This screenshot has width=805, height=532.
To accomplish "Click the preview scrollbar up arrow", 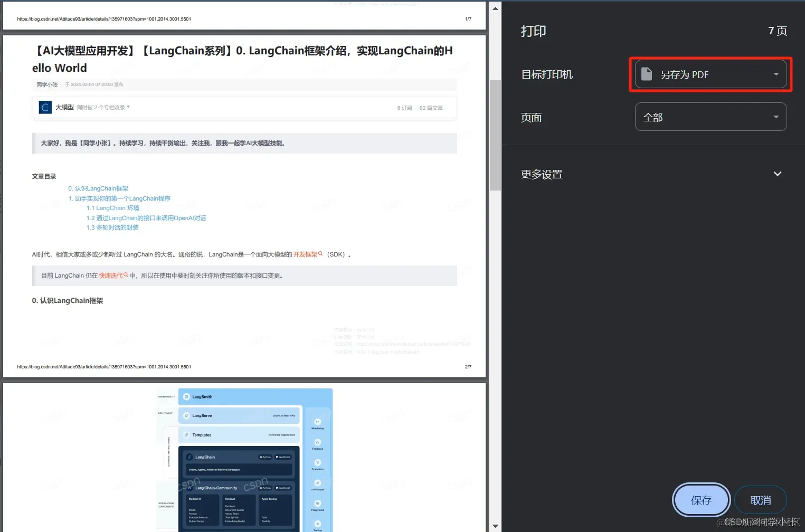I will [x=495, y=8].
